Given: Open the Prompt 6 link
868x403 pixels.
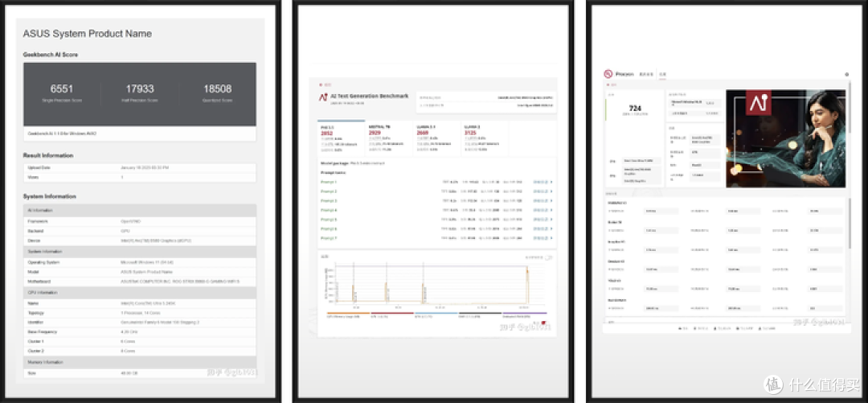Looking at the screenshot, I should [x=329, y=228].
